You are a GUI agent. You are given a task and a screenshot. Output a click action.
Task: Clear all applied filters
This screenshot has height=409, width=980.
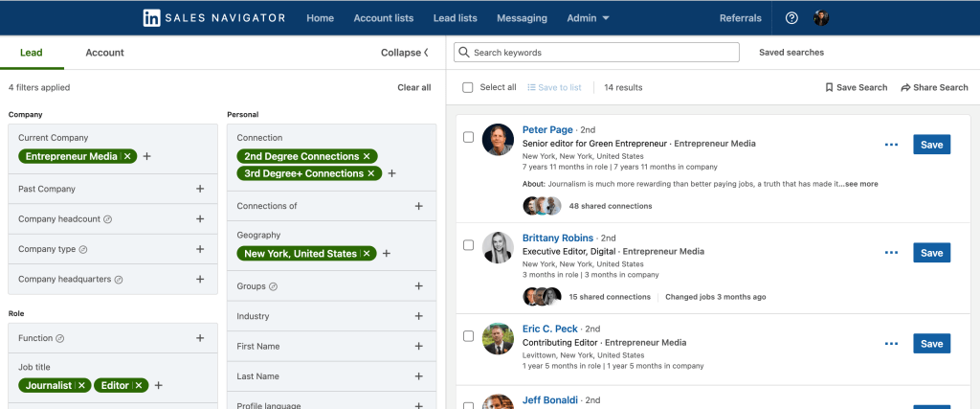413,87
